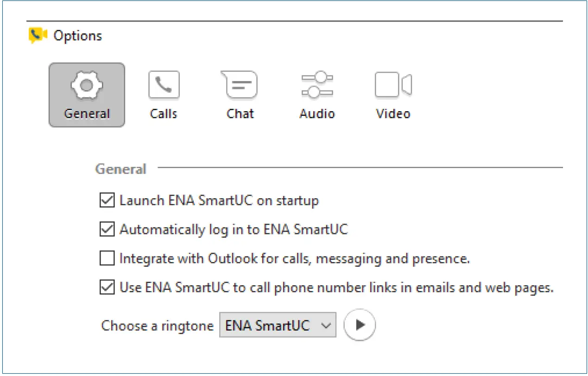Click the General section heading
The image size is (588, 376).
tap(120, 169)
